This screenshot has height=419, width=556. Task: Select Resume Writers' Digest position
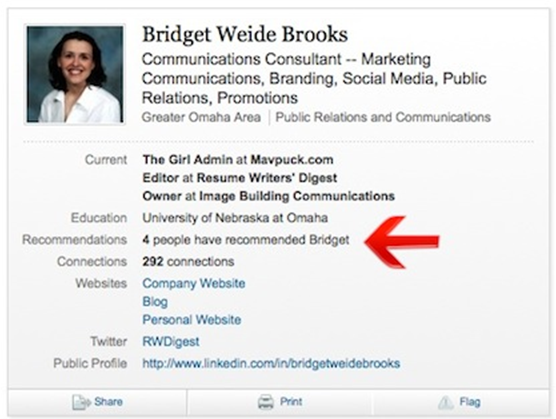(267, 178)
